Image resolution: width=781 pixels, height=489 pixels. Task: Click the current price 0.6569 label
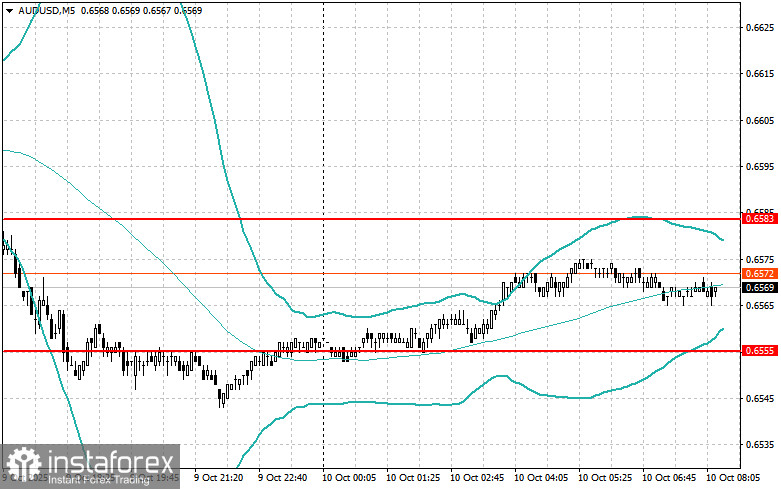[760, 287]
